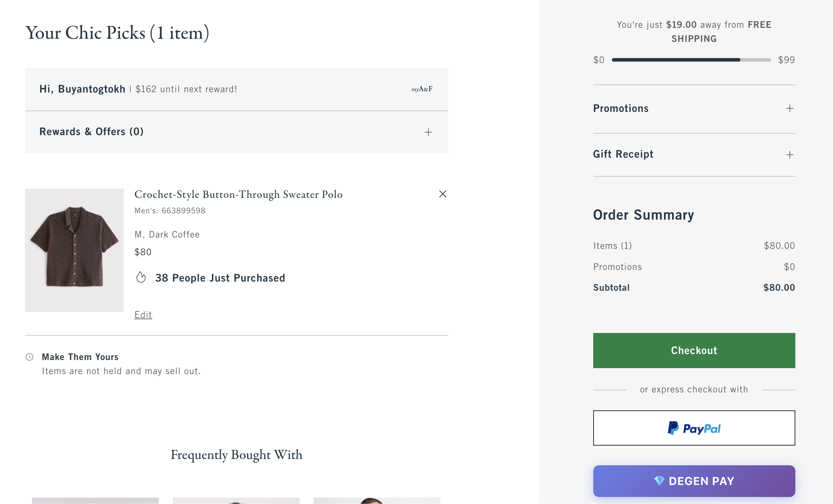This screenshot has height=504, width=833.
Task: Expand Rewards & Offers with plus icon
Action: point(428,132)
